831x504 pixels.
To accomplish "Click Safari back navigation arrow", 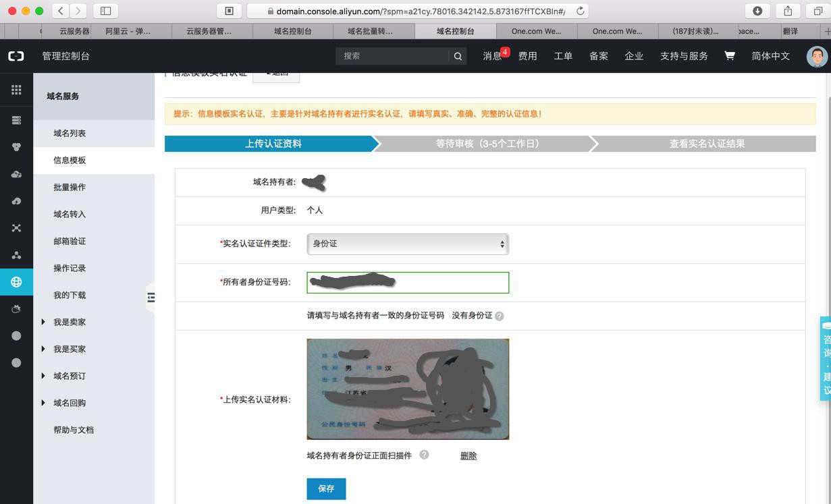I will point(61,11).
